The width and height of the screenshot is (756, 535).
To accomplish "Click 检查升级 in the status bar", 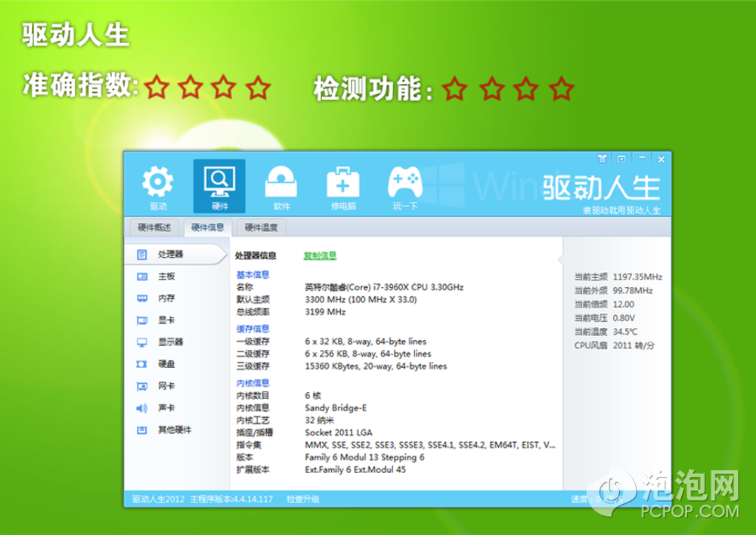I will 303,499.
